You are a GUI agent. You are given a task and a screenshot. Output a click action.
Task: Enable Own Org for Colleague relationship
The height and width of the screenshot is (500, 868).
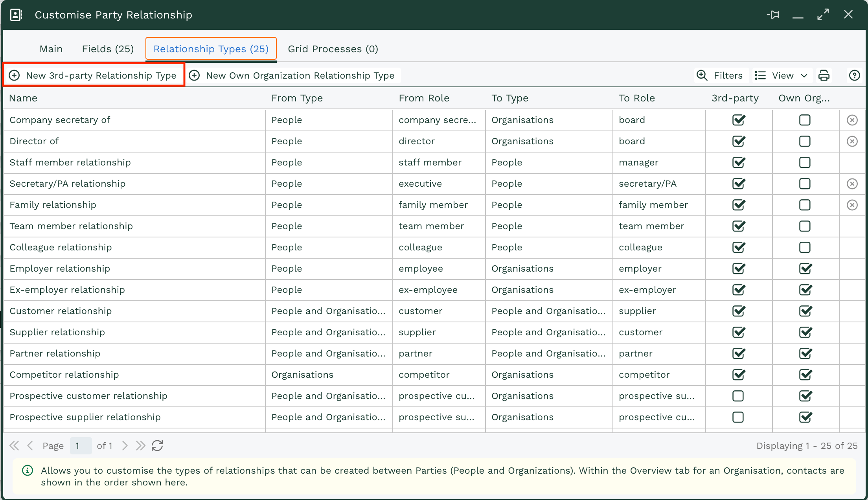(805, 247)
